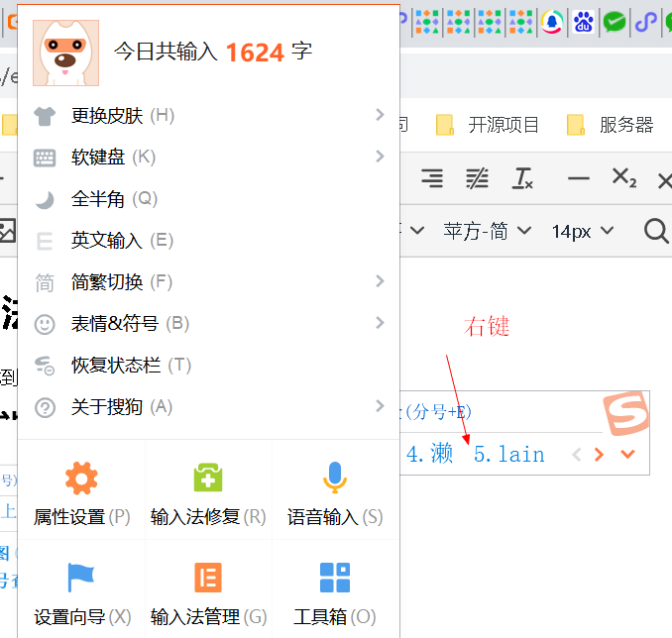672x638 pixels.
Task: Click the Sogou S logo in candidate window
Action: (626, 413)
